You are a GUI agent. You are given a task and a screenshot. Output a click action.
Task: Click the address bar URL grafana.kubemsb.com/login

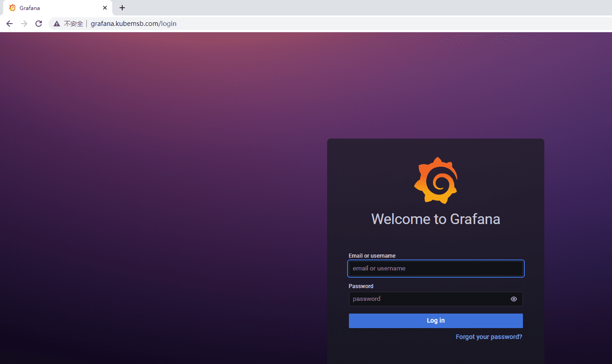coord(134,24)
